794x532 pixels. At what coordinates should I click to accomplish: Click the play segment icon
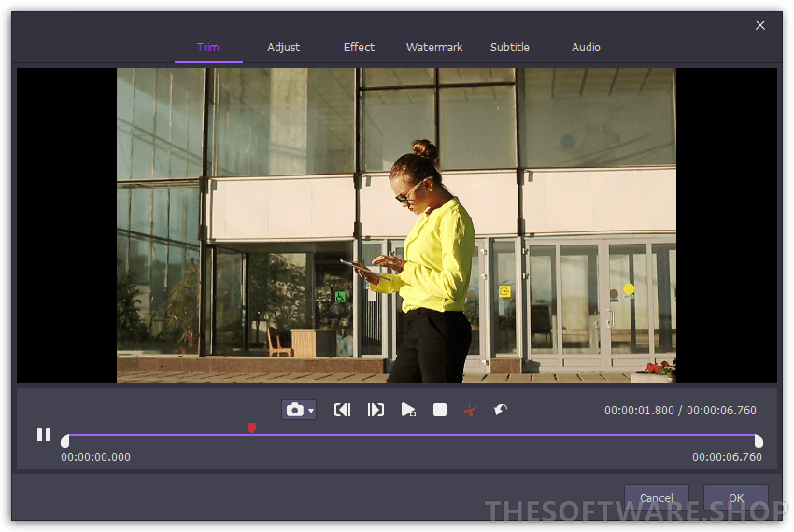pyautogui.click(x=408, y=410)
